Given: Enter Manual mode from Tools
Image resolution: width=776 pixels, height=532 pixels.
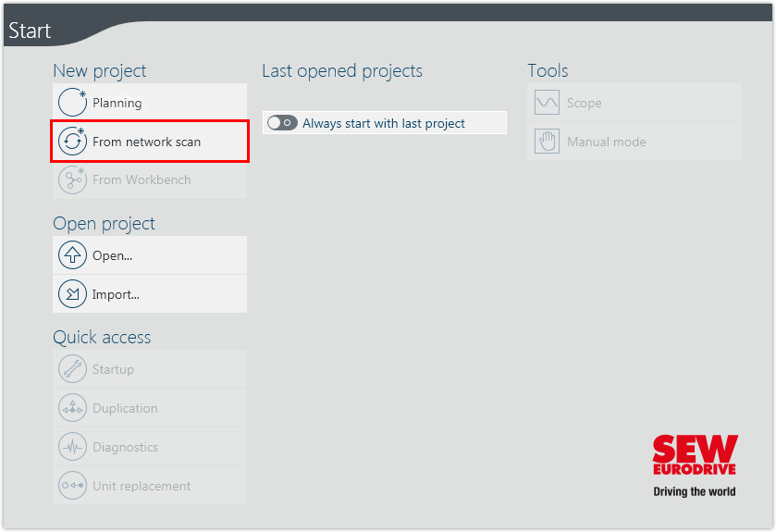Looking at the screenshot, I should pos(606,142).
